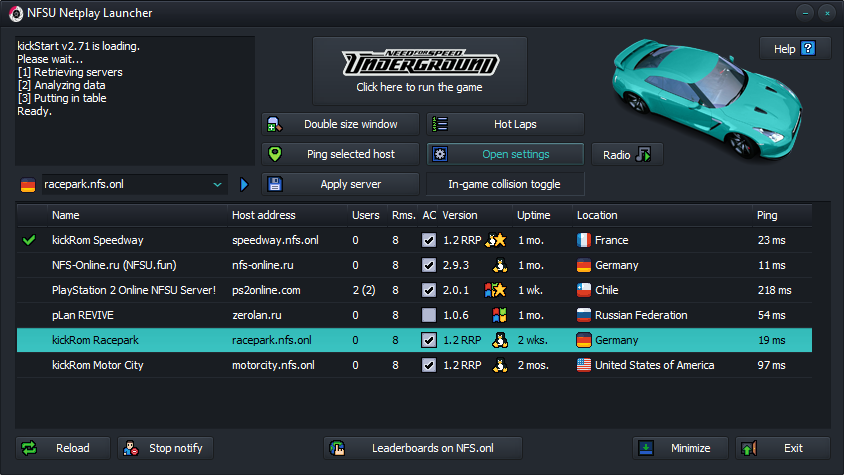Click the Exit door icon
844x475 pixels.
(x=749, y=448)
